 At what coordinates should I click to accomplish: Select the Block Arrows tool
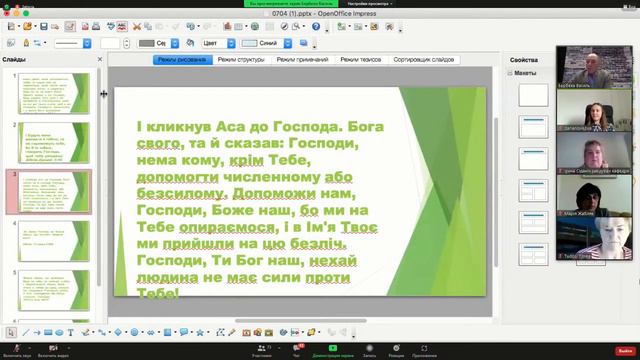151,333
